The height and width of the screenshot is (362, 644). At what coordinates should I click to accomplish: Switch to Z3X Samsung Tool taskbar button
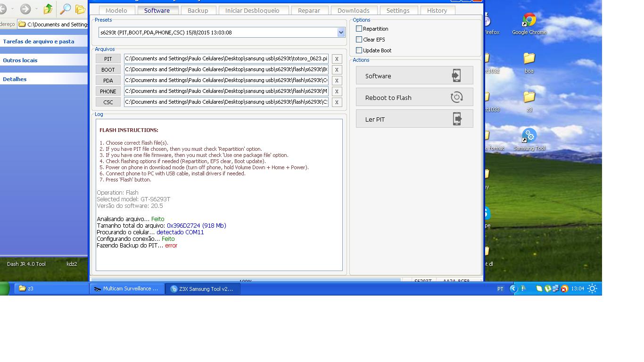click(203, 288)
